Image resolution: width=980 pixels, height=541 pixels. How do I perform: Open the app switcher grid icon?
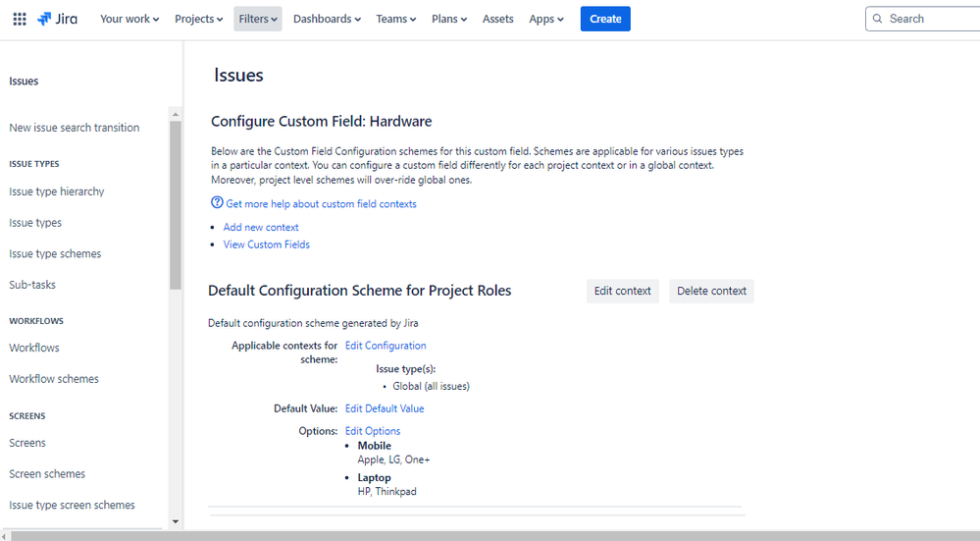[20, 19]
